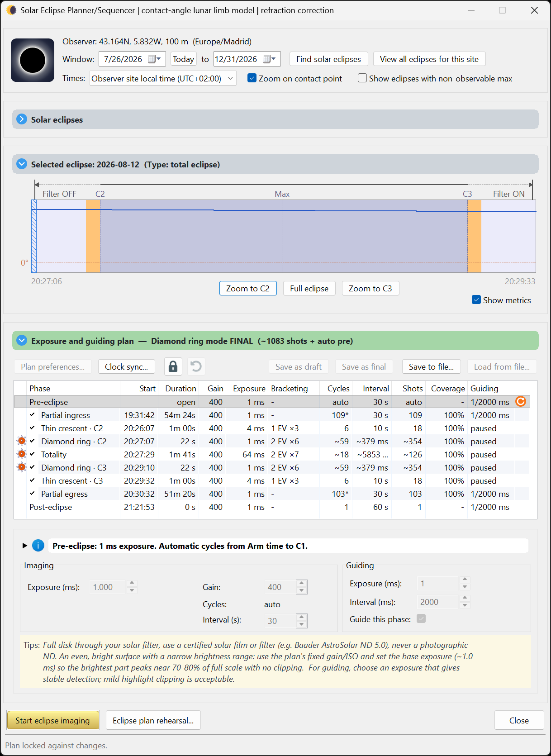Click Save to file button
This screenshot has height=756, width=551.
tap(431, 366)
